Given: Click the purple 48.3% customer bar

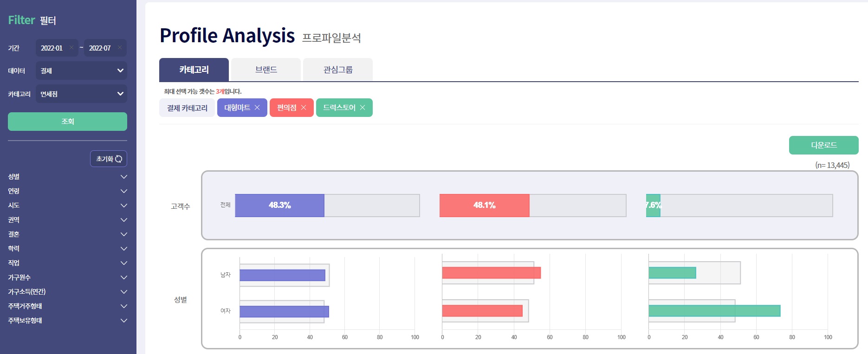Looking at the screenshot, I should [x=279, y=206].
